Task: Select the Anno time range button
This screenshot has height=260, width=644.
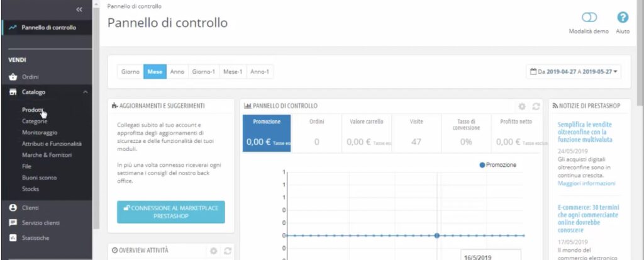Action: (x=177, y=72)
